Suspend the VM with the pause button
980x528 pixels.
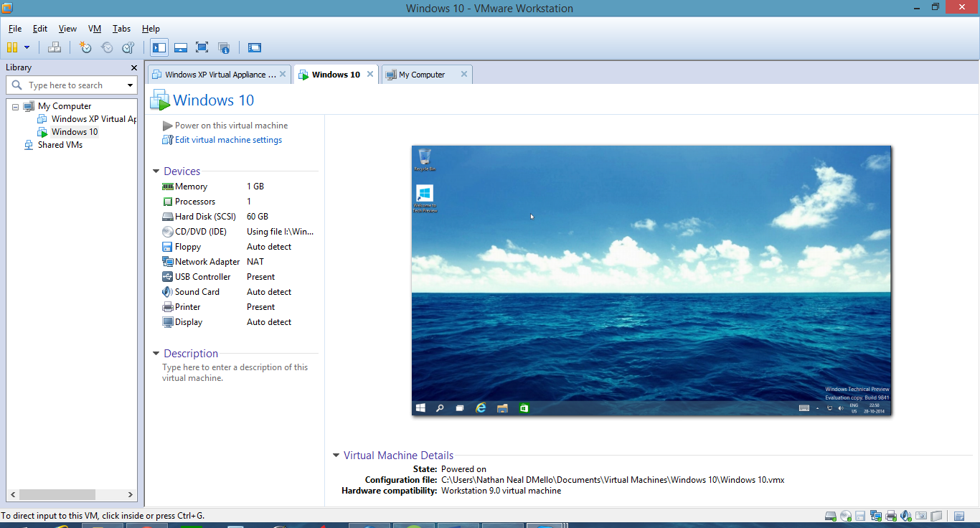(11, 47)
